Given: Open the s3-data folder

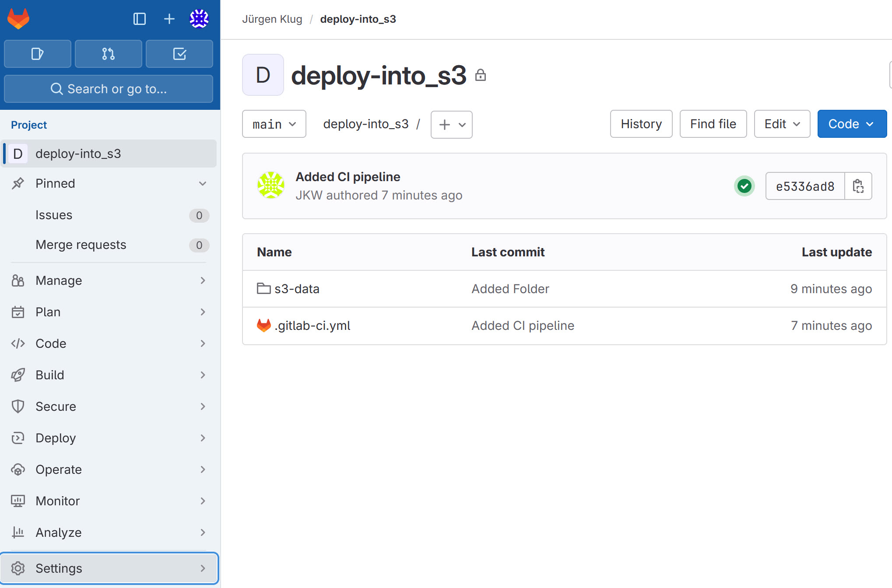Looking at the screenshot, I should point(296,289).
